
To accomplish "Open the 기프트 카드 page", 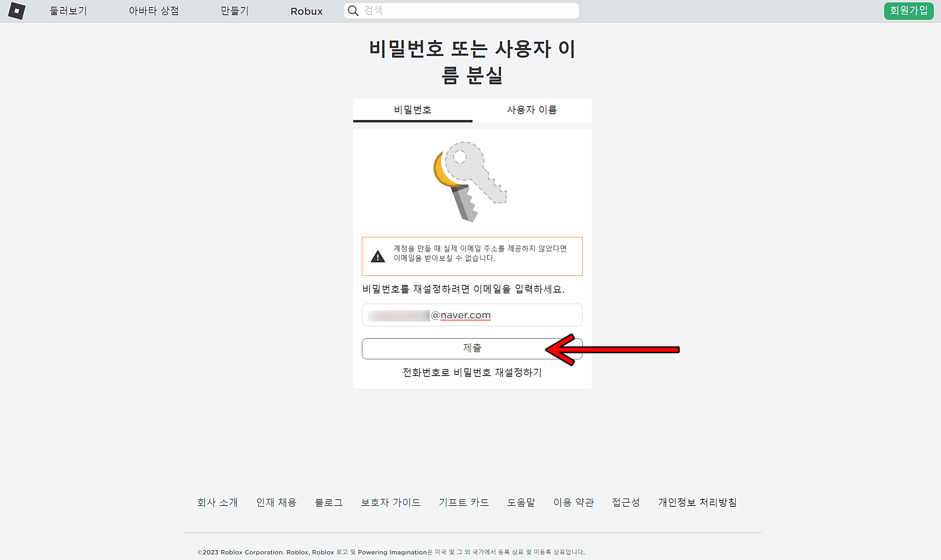I will (464, 502).
